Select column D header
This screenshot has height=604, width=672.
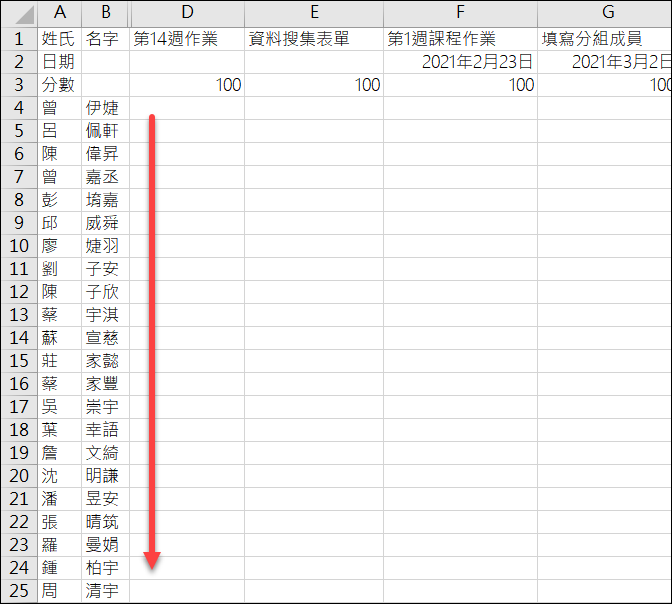pos(187,13)
